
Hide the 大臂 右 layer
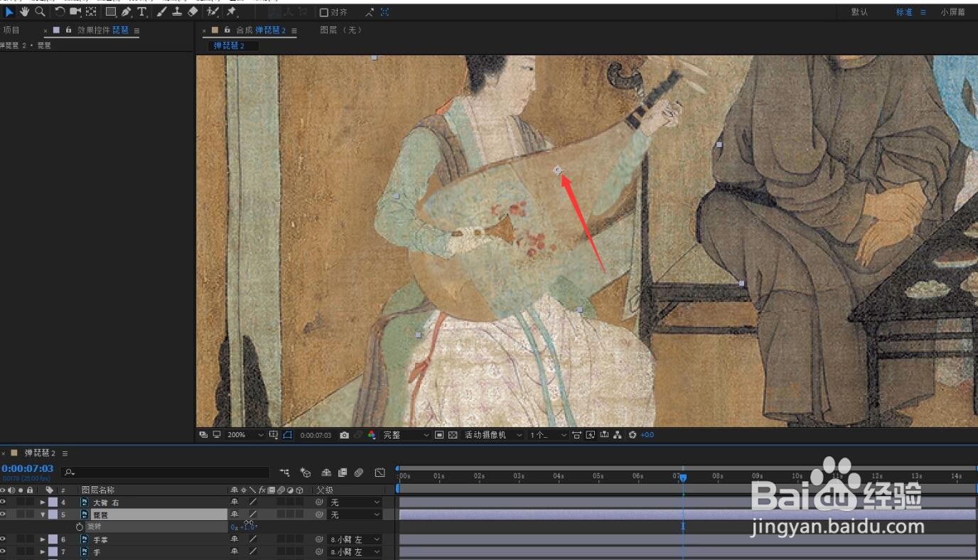point(3,502)
